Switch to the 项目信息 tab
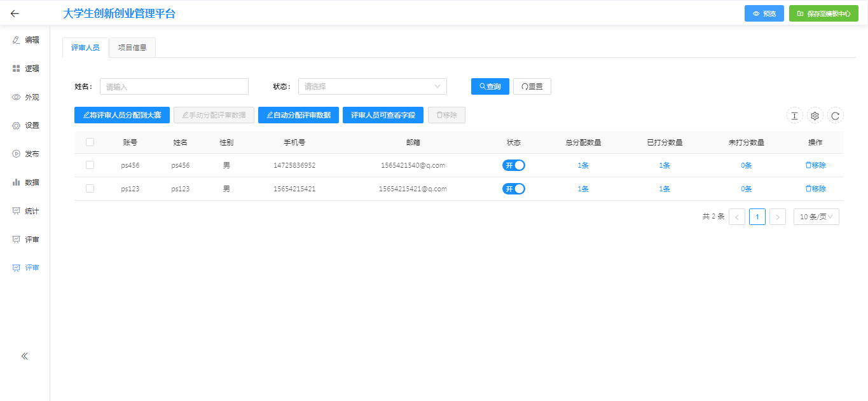The height and width of the screenshot is (401, 868). (132, 48)
